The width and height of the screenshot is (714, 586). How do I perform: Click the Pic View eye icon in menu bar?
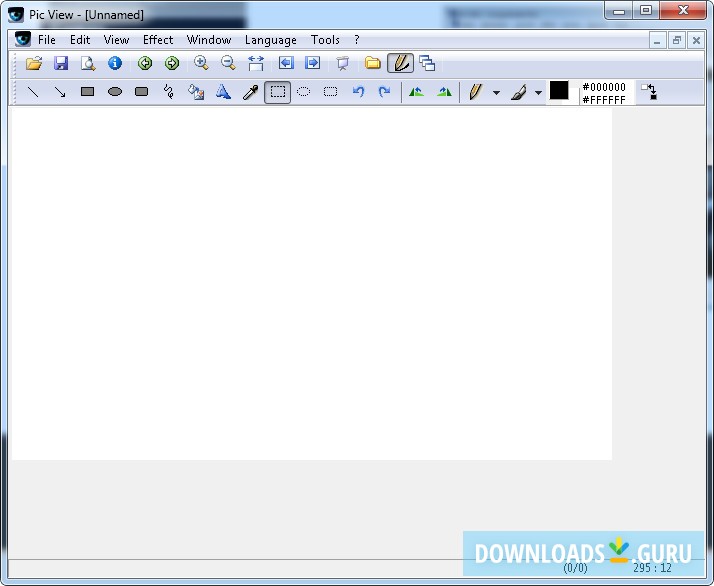pos(22,40)
